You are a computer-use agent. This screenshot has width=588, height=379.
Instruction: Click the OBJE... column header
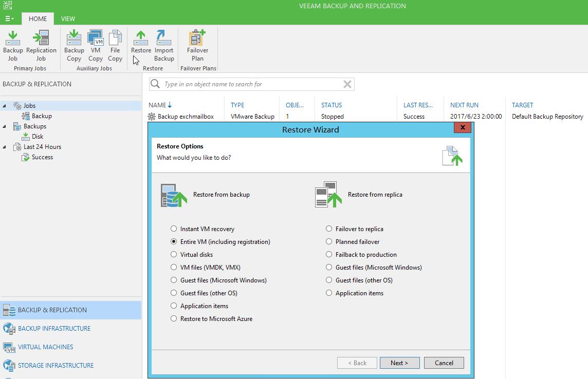pos(295,105)
